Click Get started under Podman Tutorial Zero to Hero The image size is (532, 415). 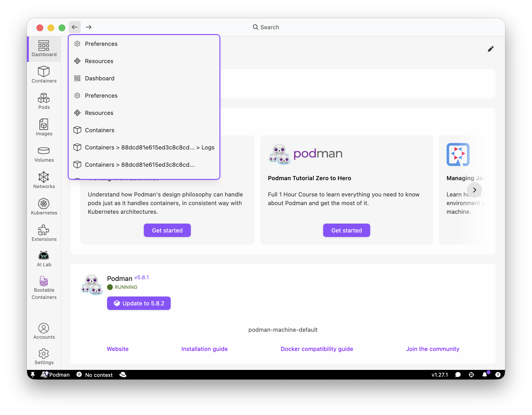point(346,230)
